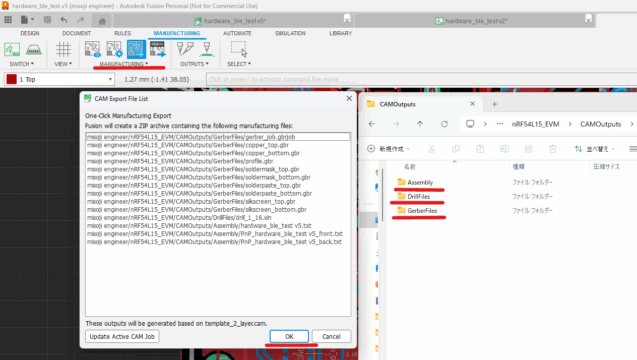Select the DrillFiles folder in Explorer
This screenshot has width=637, height=360.
click(x=414, y=196)
